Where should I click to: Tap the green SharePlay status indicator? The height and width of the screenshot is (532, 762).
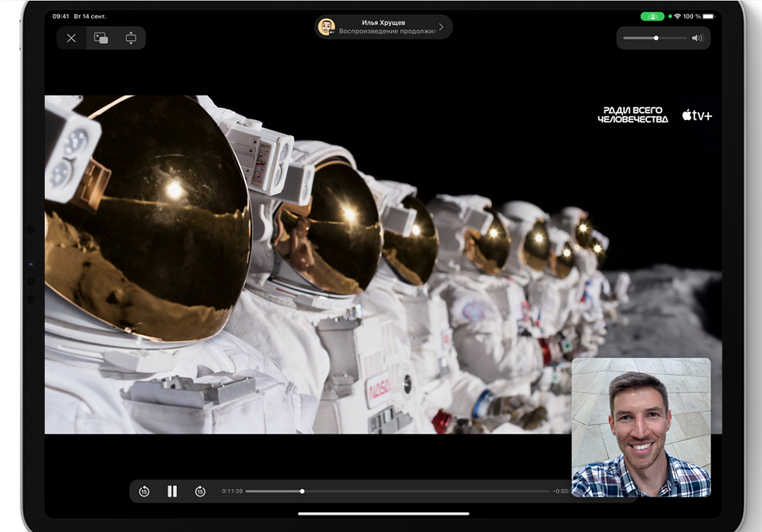point(652,16)
